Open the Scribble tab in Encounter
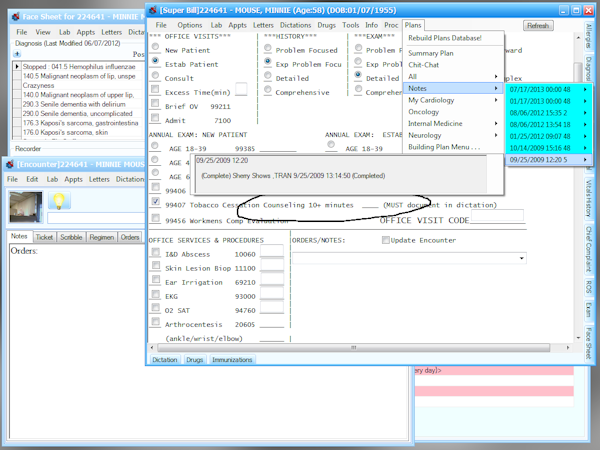 [x=72, y=237]
